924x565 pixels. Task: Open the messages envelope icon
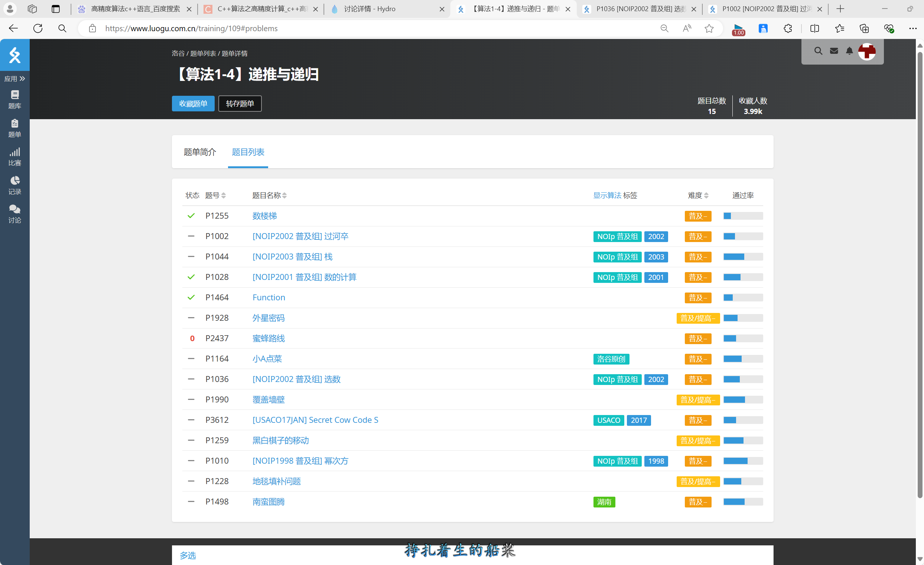pyautogui.click(x=834, y=51)
